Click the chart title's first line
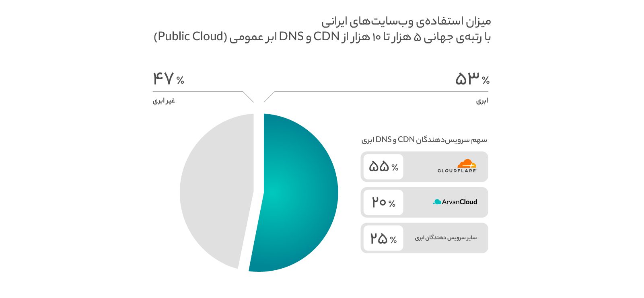The width and height of the screenshot is (644, 298). point(406,21)
